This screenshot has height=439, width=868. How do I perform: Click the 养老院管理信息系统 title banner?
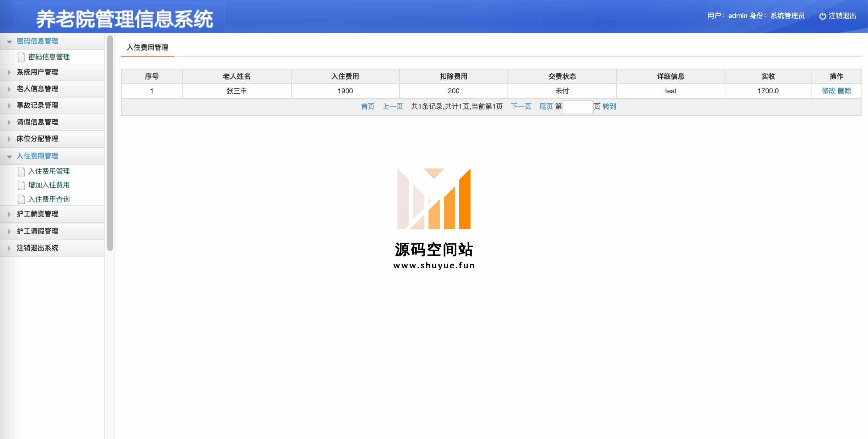[x=125, y=19]
